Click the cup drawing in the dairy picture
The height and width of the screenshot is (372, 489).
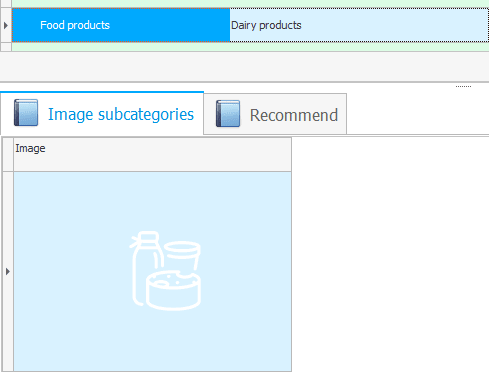click(183, 256)
